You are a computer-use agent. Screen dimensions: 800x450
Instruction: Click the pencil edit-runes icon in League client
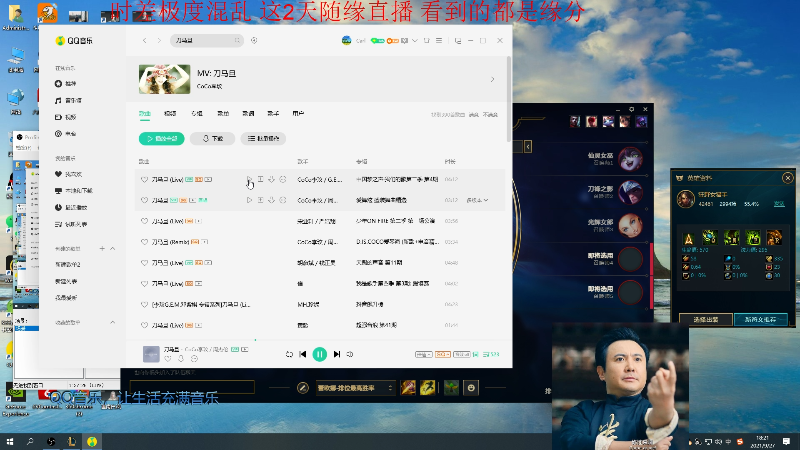pyautogui.click(x=303, y=388)
